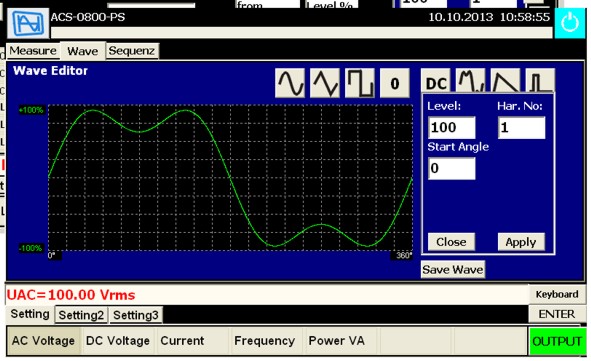Select the square waveform icon
Viewport: 591px width, 361px height.
(360, 83)
